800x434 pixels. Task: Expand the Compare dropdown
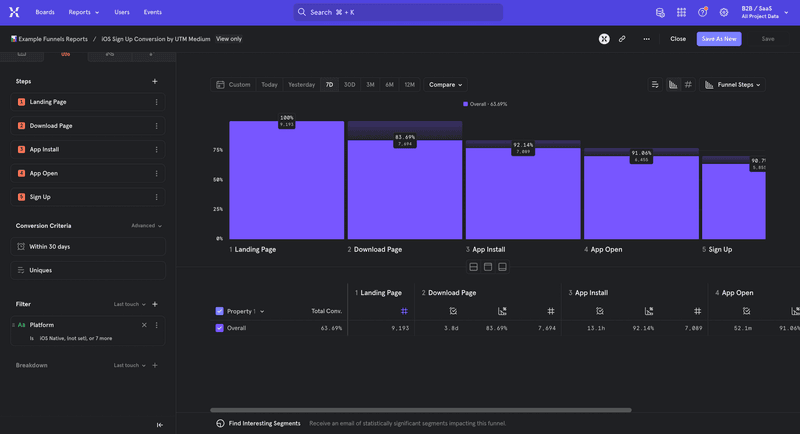[x=446, y=85]
